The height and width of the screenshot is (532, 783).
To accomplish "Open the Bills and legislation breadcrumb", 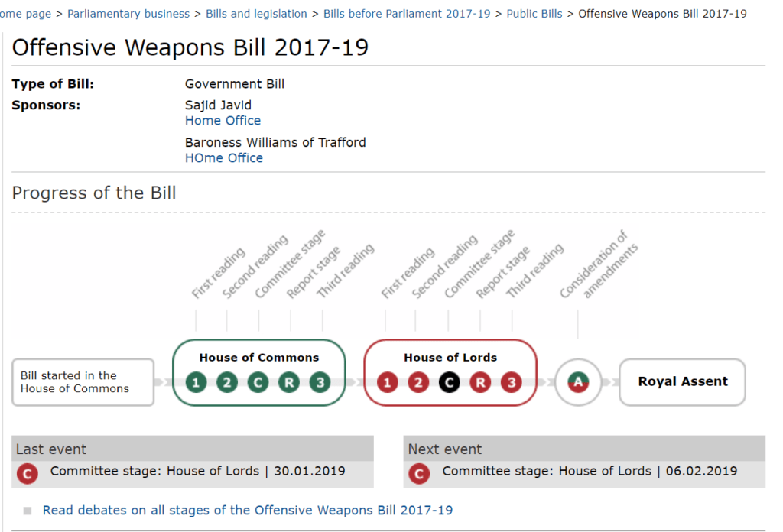I will click(x=256, y=13).
